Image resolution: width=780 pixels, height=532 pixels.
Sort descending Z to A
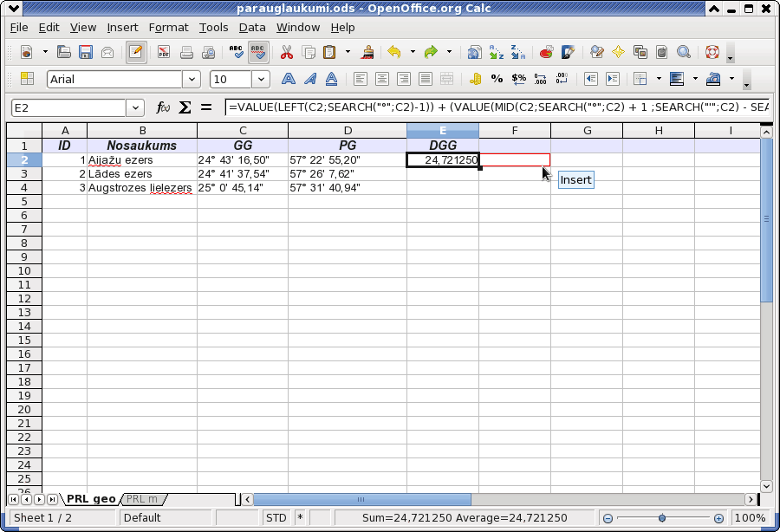(x=518, y=52)
